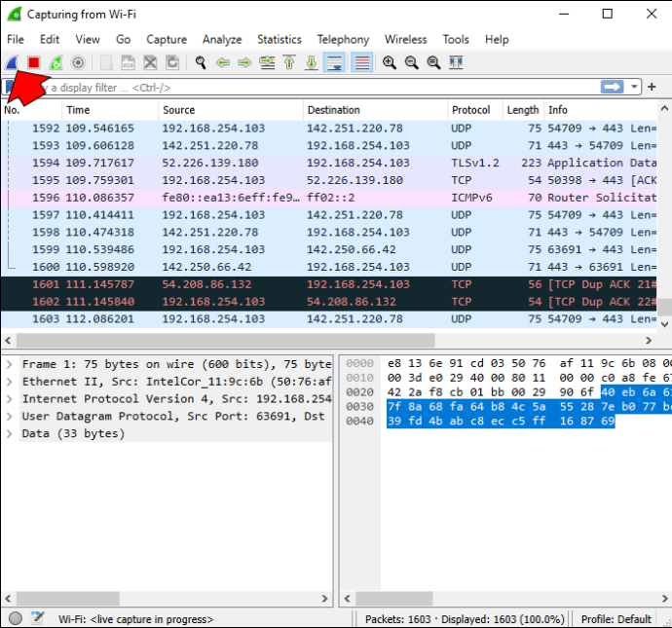Open the Tools menu
672x628 pixels.
[456, 39]
